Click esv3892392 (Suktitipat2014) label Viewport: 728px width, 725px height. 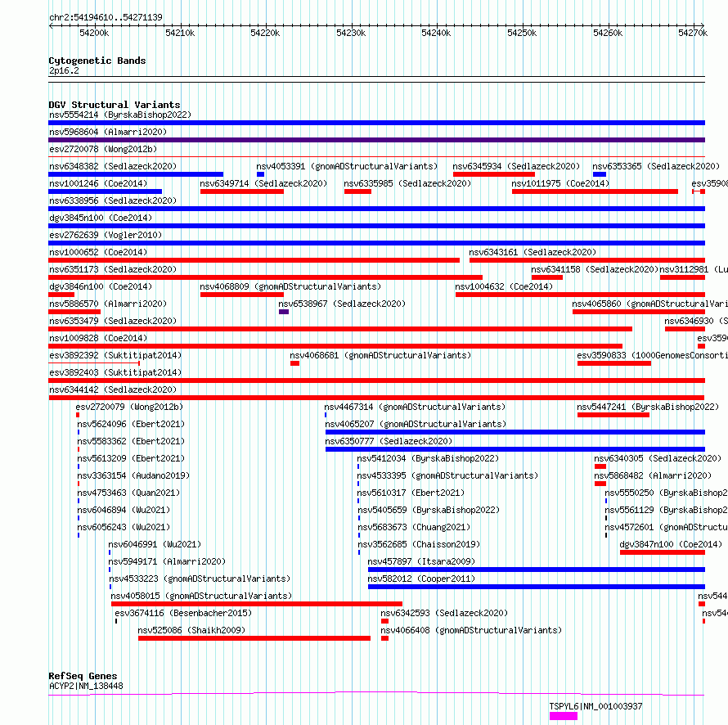tap(115, 355)
